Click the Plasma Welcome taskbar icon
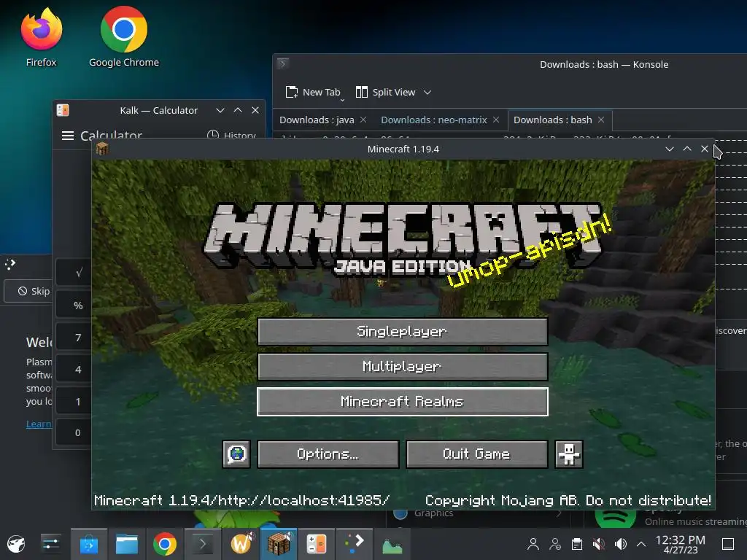Screen dimensions: 747x560 coord(355,544)
